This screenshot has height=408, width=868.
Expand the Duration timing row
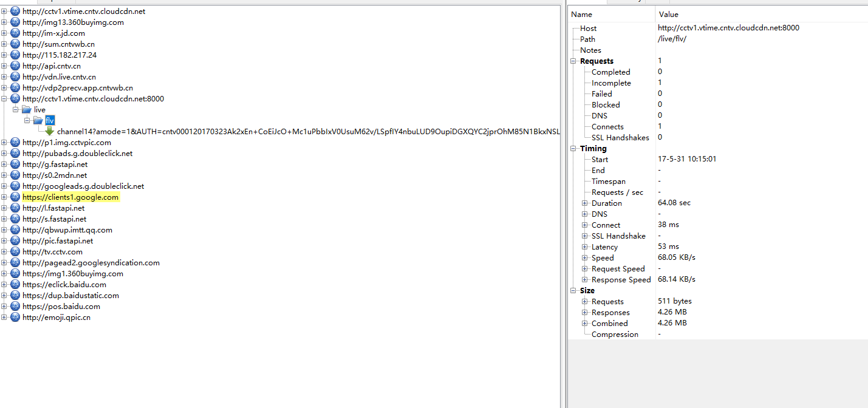pos(585,203)
